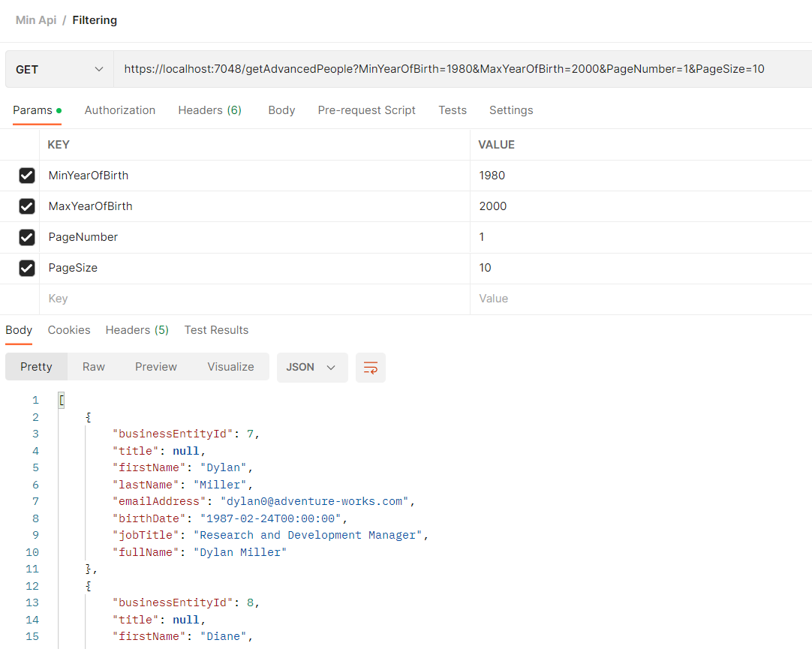Click line number 4 in gutter
This screenshot has height=655, width=812.
point(35,451)
